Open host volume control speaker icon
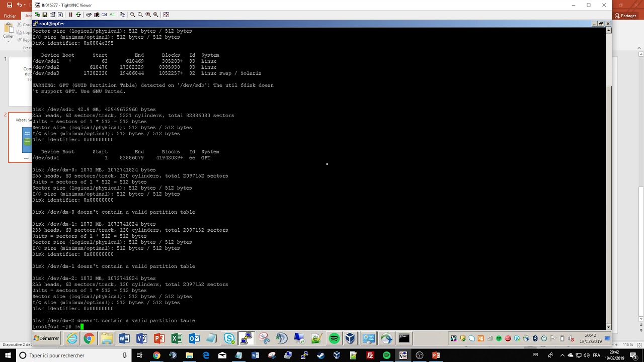644x362 pixels. click(587, 355)
